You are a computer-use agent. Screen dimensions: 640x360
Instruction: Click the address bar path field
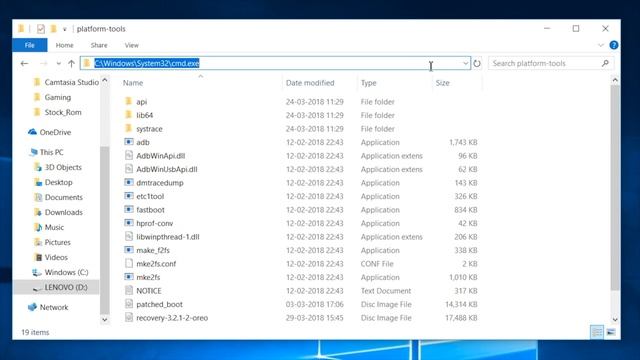(x=276, y=63)
